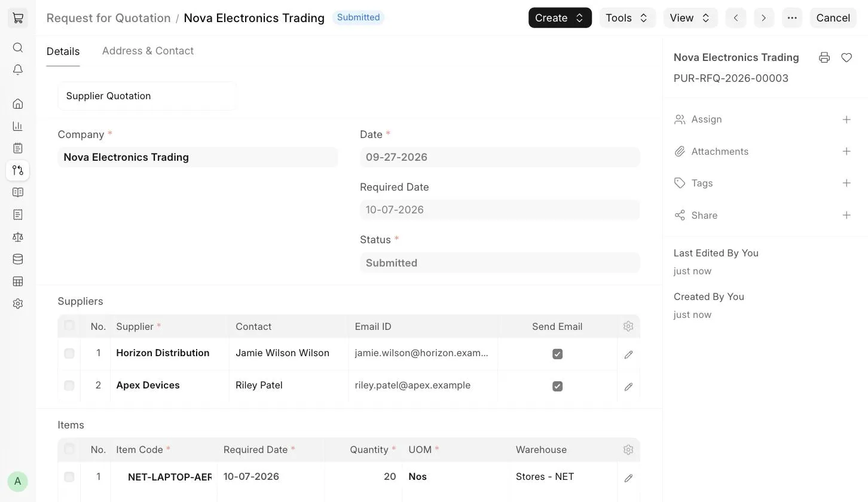Open the notifications bell icon
Screen dimensions: 868x502
pyautogui.click(x=18, y=70)
